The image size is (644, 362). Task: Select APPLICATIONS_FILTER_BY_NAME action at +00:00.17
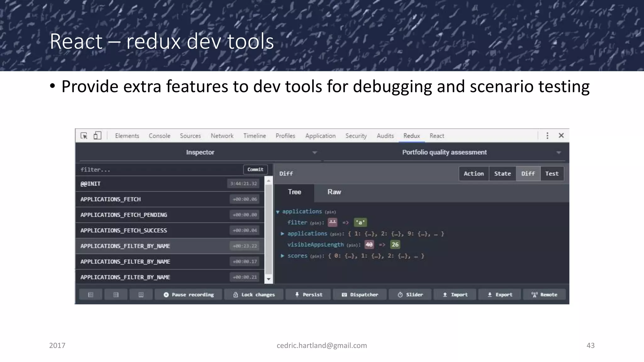click(170, 261)
